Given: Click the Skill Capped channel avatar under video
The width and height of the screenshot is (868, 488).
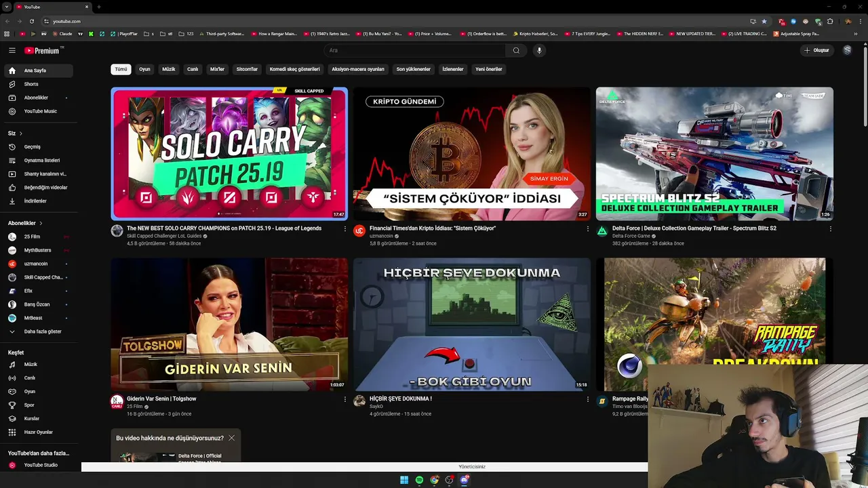Looking at the screenshot, I should coord(117,231).
